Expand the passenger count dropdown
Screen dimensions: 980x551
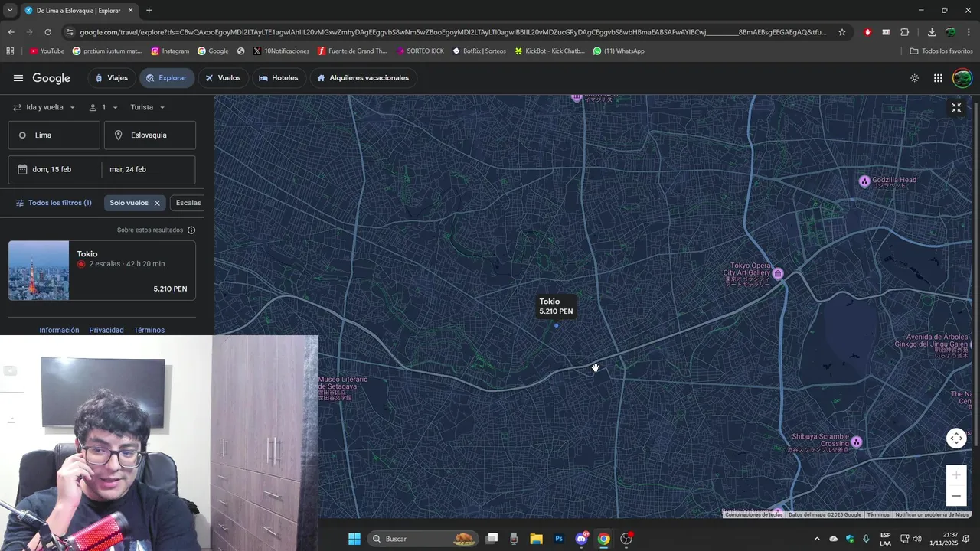(x=103, y=107)
